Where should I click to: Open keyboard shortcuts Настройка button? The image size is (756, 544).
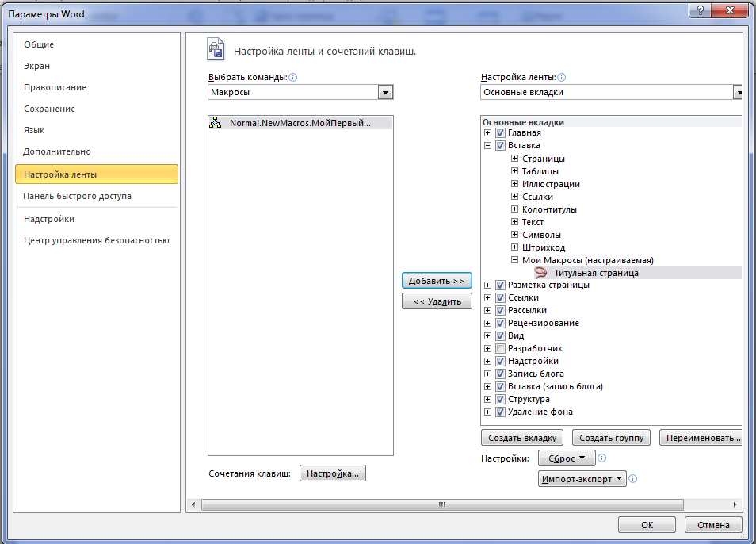pos(333,473)
